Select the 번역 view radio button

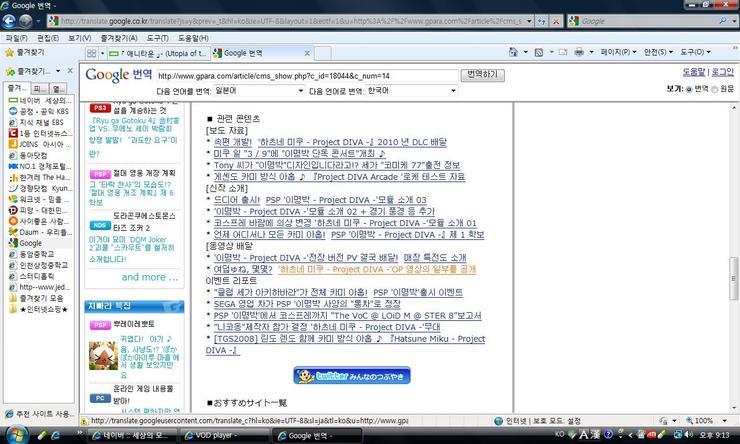point(689,89)
